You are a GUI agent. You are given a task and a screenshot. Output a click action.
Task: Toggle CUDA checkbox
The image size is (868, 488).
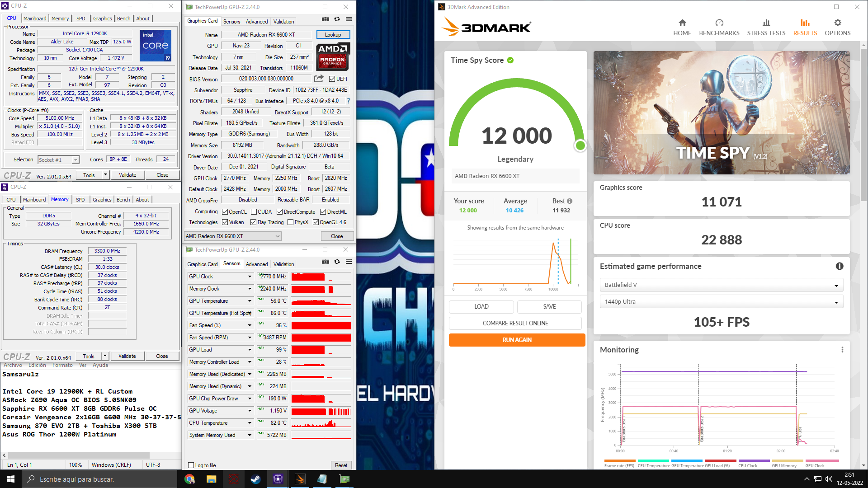(254, 212)
